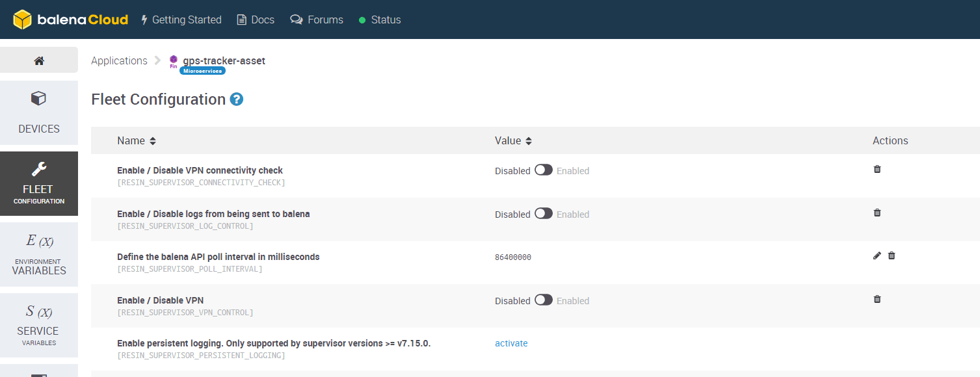Toggle the VPN connectivity check switch
The height and width of the screenshot is (377, 980).
coord(544,170)
